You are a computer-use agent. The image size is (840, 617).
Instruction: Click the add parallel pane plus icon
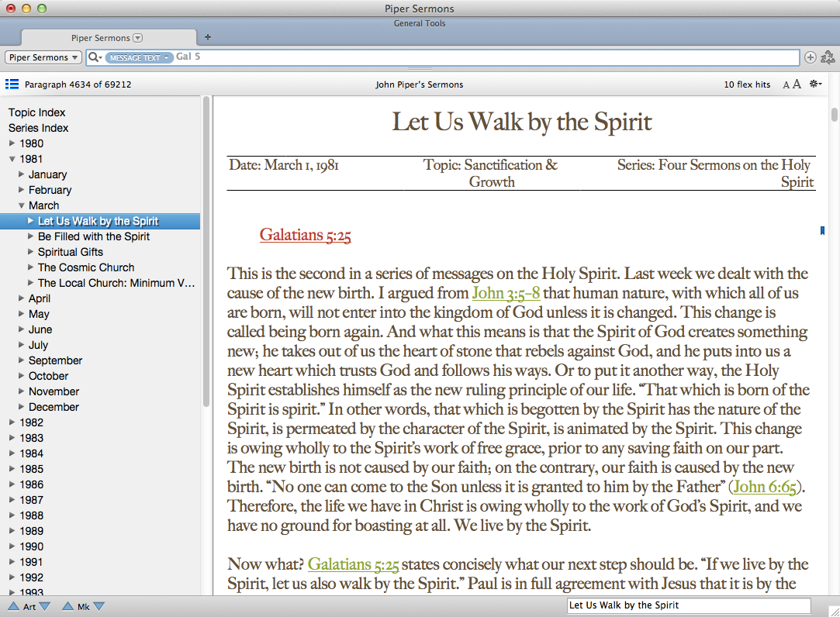point(811,57)
